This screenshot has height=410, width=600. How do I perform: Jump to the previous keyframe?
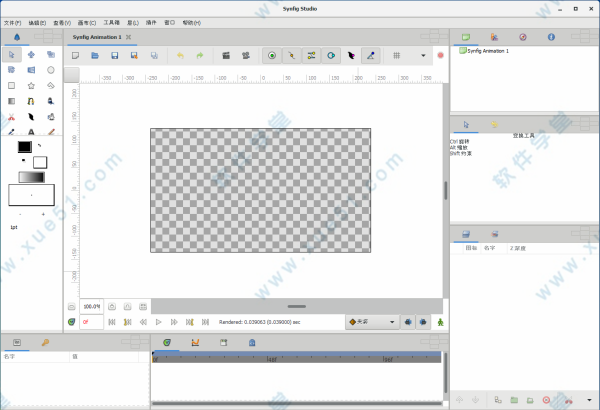(127, 322)
